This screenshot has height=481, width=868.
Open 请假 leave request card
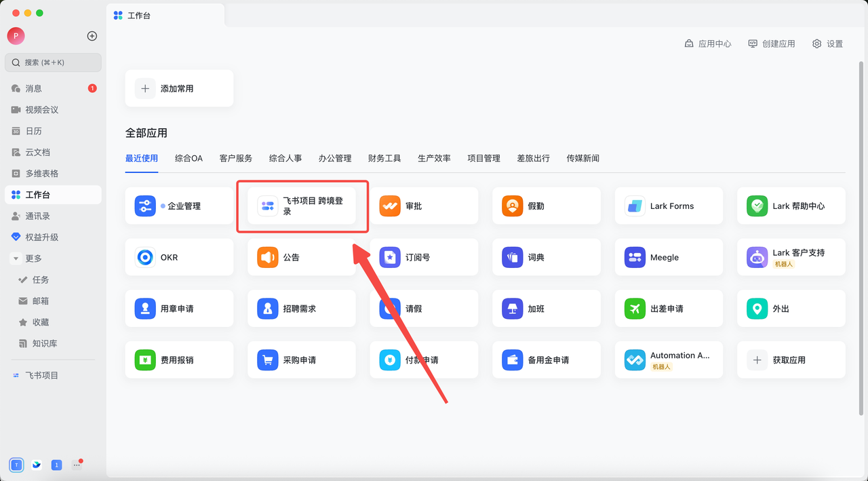click(424, 309)
